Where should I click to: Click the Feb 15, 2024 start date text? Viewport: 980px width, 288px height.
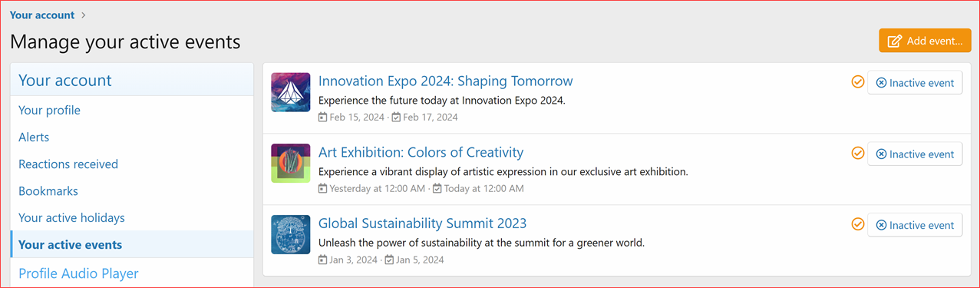point(357,118)
